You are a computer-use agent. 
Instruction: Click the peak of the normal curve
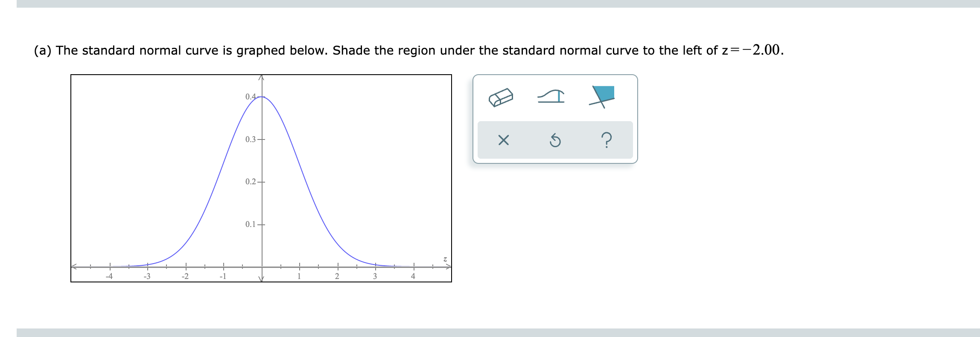[262, 98]
